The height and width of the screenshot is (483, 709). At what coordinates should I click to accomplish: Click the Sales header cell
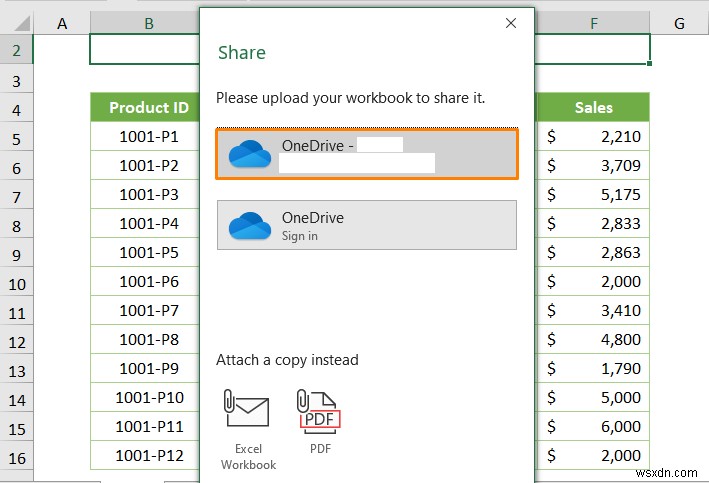point(594,108)
